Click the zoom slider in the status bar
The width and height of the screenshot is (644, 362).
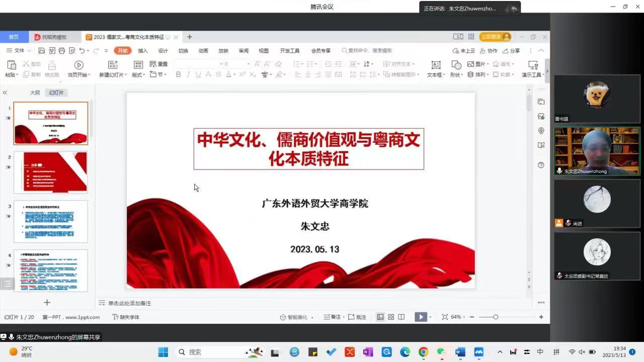(x=495, y=317)
